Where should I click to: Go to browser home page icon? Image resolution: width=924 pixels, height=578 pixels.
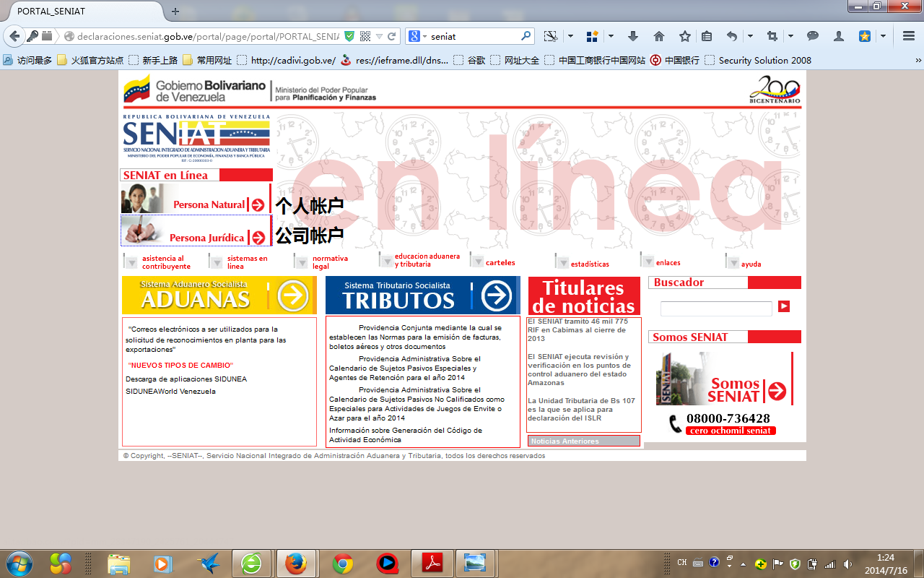pos(659,36)
